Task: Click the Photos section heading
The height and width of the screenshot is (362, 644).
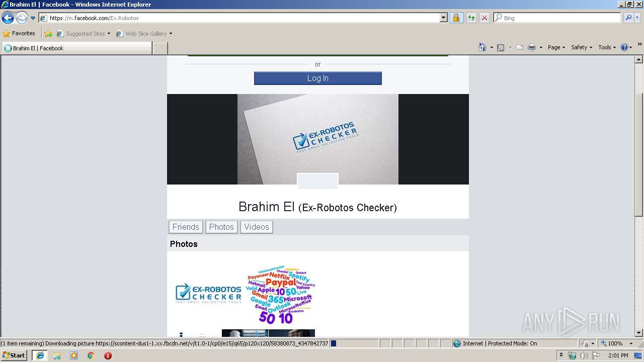Action: pos(184,244)
